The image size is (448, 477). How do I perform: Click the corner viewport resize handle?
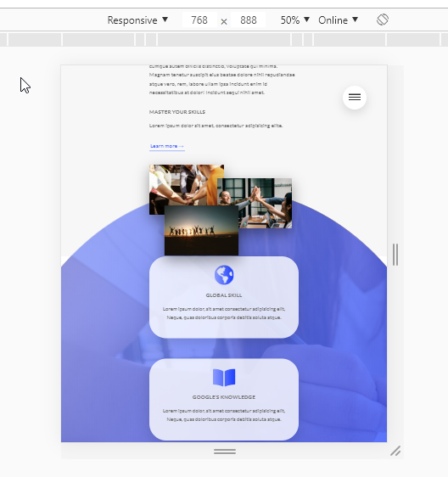[x=395, y=451]
